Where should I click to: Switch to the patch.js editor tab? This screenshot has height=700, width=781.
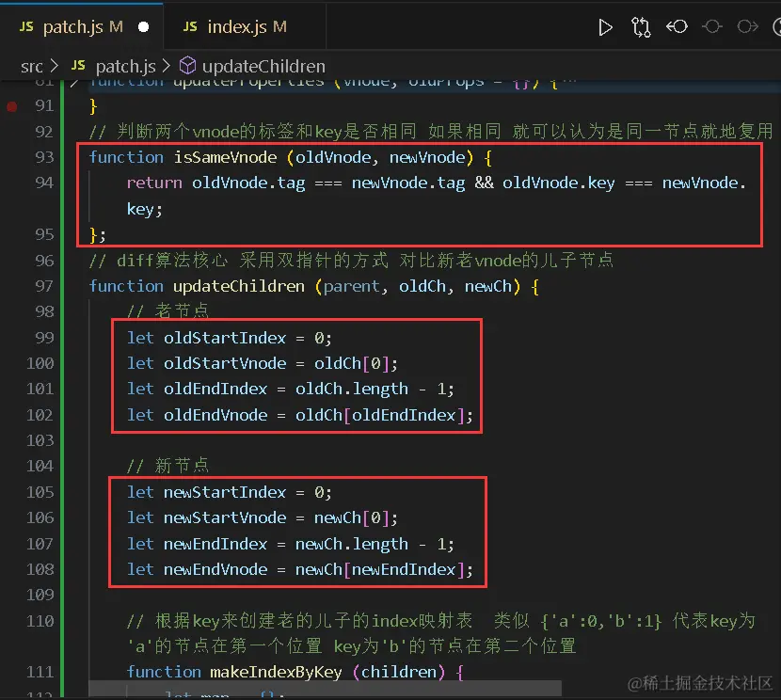[x=82, y=27]
